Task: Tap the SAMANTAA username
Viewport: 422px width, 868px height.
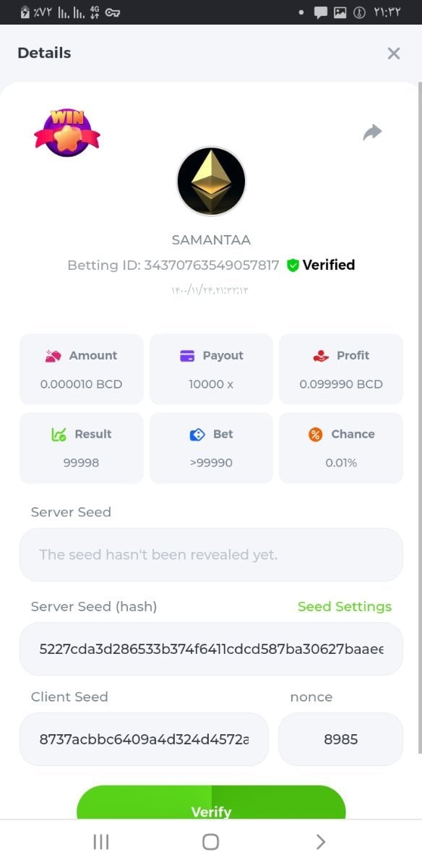Action: [211, 240]
